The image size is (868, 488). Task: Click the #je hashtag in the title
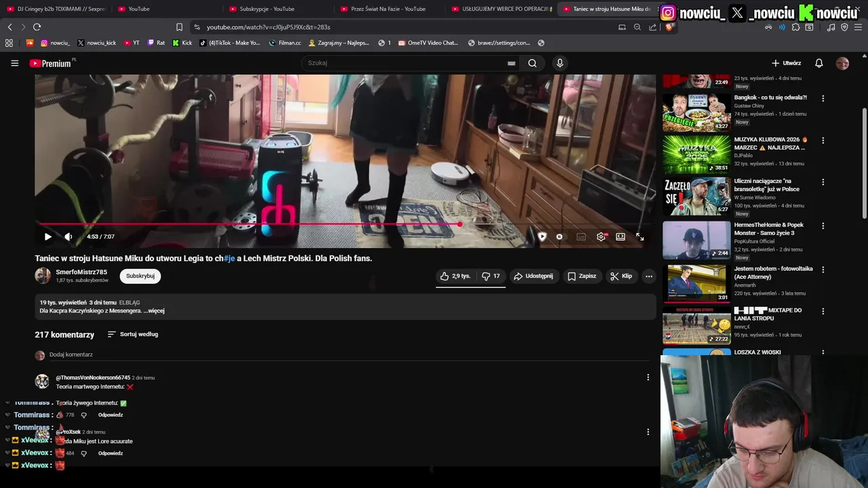pos(229,258)
